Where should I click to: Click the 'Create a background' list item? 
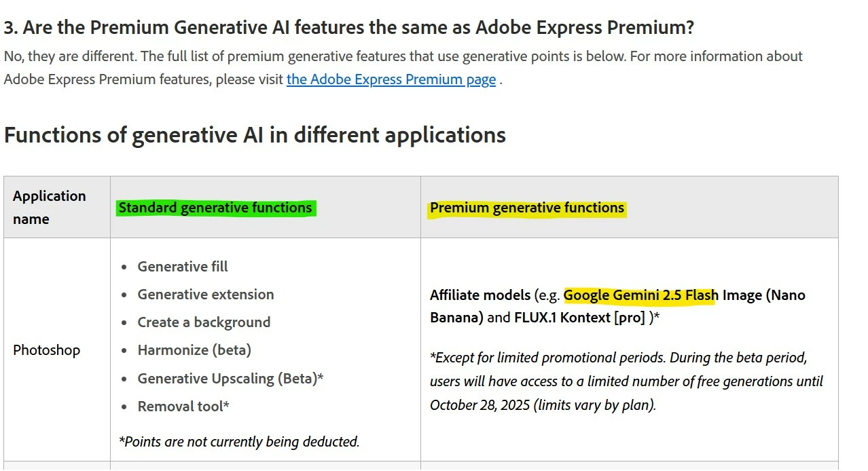(204, 322)
